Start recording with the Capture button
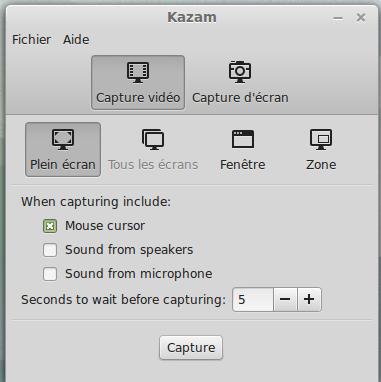The width and height of the screenshot is (381, 382). point(191,348)
